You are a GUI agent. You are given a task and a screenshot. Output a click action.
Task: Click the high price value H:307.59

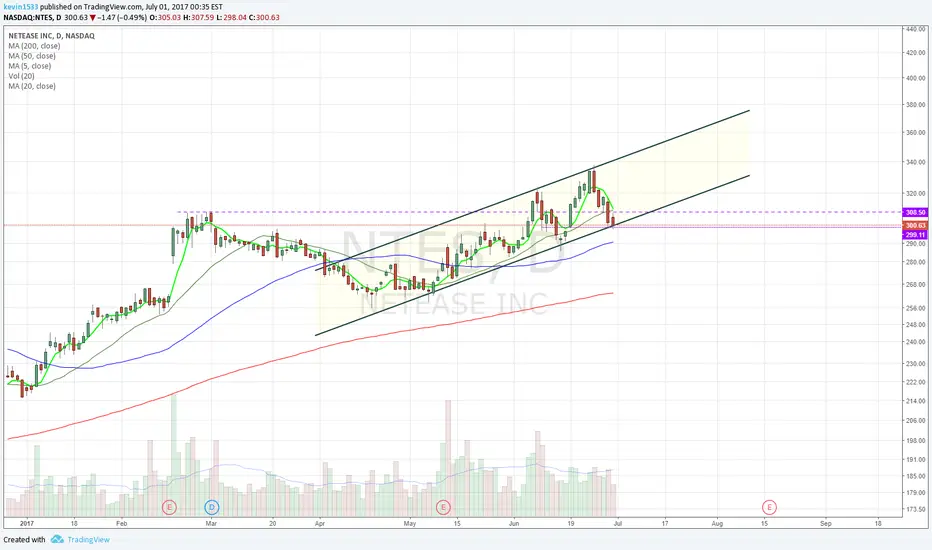[x=199, y=17]
